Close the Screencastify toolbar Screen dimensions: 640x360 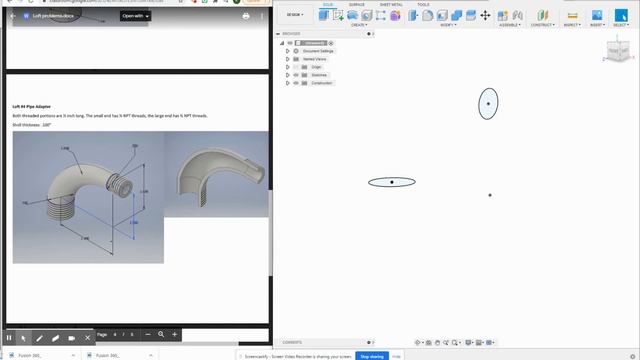[x=87, y=338]
